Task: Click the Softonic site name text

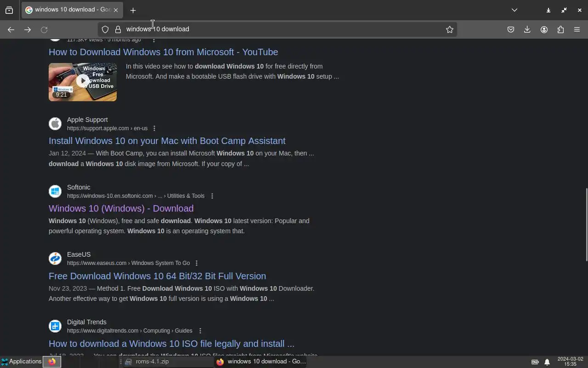Action: click(79, 187)
